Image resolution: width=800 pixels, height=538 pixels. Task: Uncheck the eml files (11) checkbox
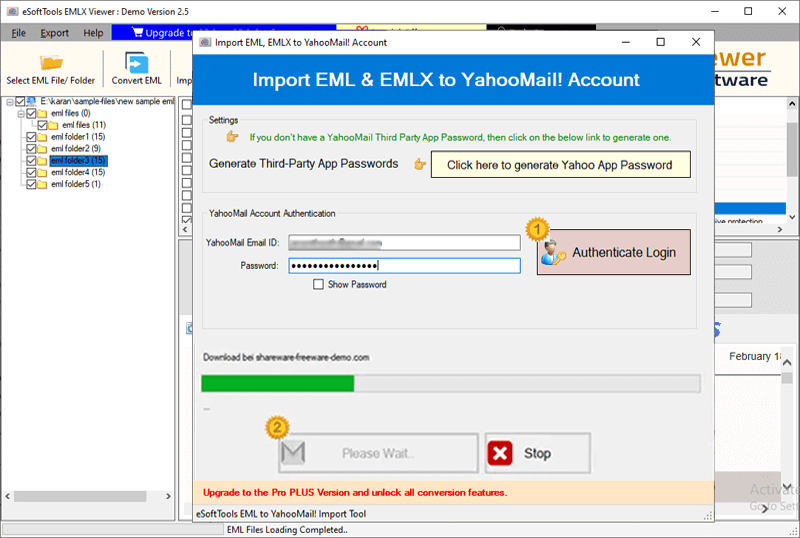pyautogui.click(x=42, y=125)
